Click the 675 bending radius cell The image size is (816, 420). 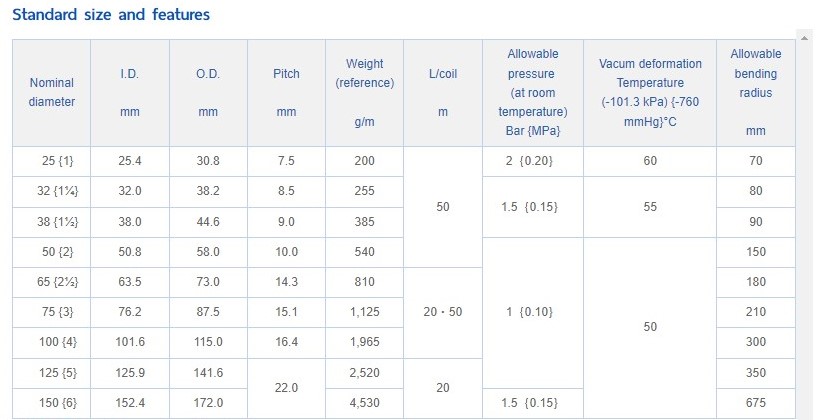point(756,403)
